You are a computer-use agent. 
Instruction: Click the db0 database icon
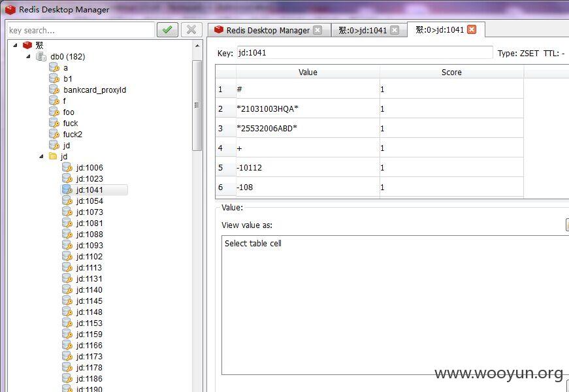[41, 57]
